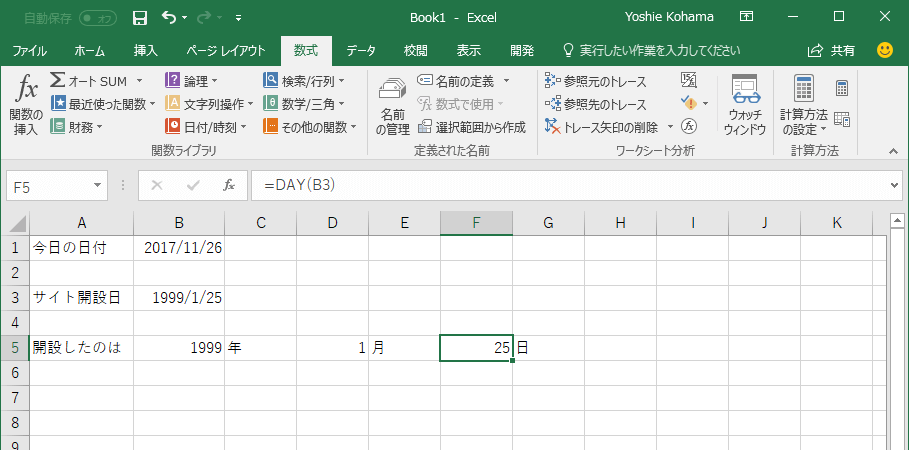
Task: Open the Watch Window (ウォッチウィンドウ)
Action: coord(745,104)
